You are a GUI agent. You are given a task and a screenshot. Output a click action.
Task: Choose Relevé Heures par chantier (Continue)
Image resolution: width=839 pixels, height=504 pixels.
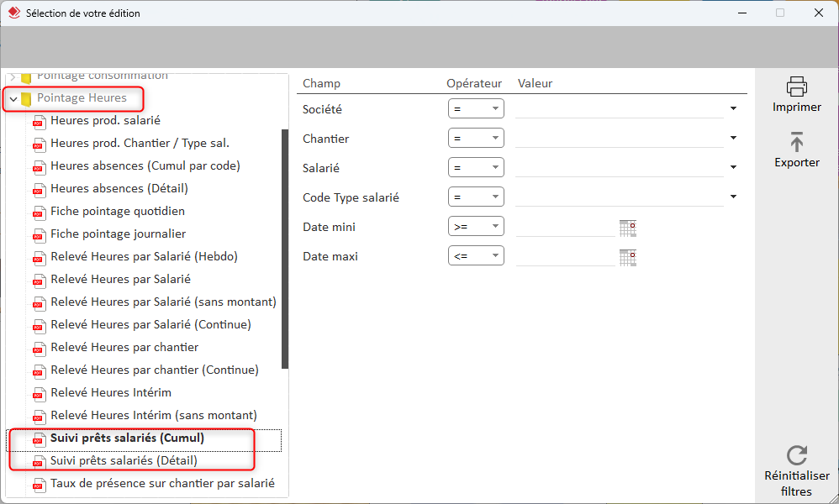pos(155,370)
